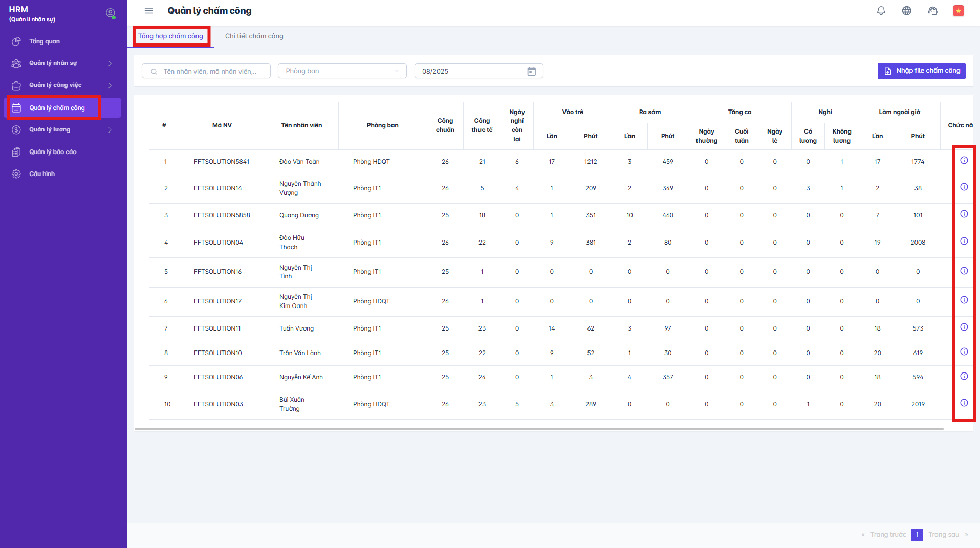Select Tổng hợp chấm công tab
The width and height of the screenshot is (980, 548).
point(170,36)
